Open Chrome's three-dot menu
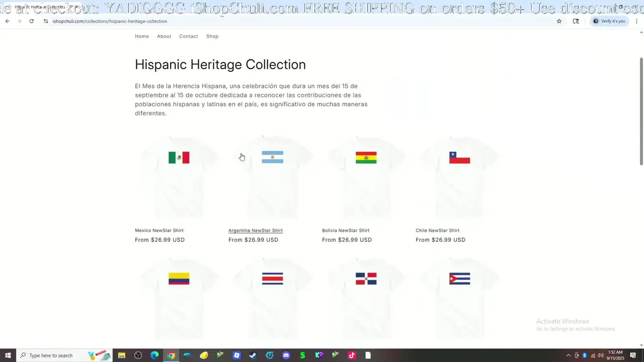This screenshot has height=362, width=644. (636, 21)
